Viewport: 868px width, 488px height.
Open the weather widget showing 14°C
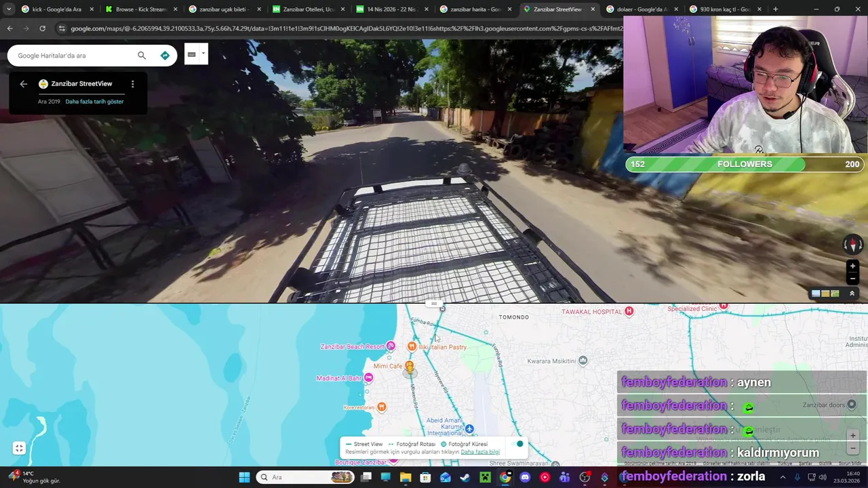click(34, 477)
